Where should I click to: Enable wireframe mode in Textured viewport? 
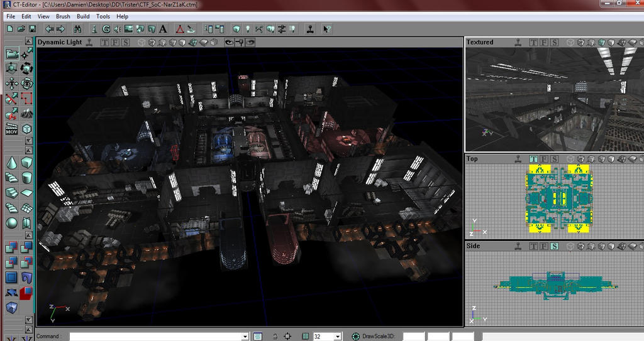point(570,42)
